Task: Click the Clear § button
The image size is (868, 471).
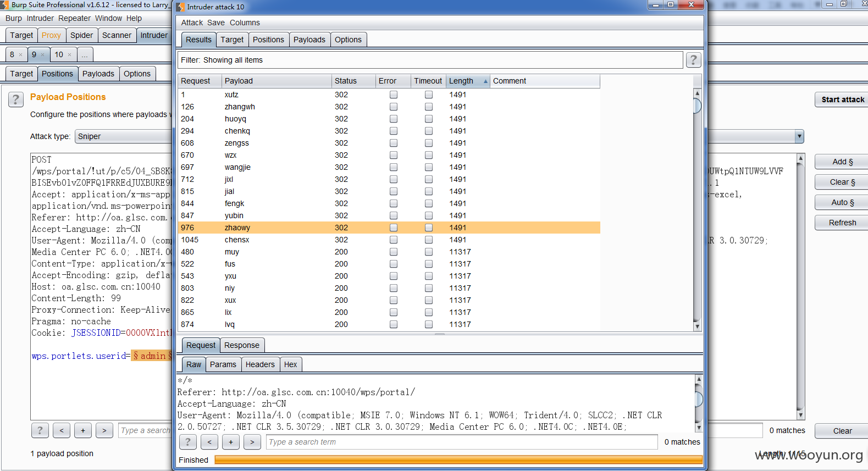Action: [x=842, y=182]
